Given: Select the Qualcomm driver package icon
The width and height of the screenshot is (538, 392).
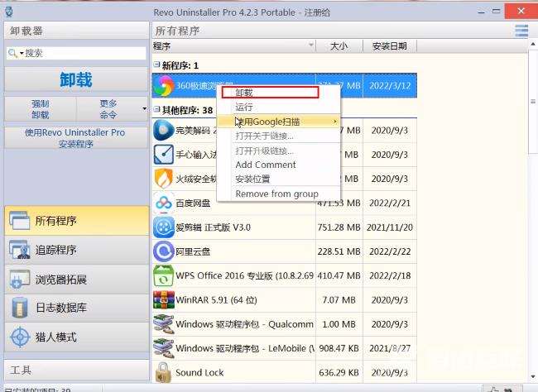Looking at the screenshot, I should point(163,324).
